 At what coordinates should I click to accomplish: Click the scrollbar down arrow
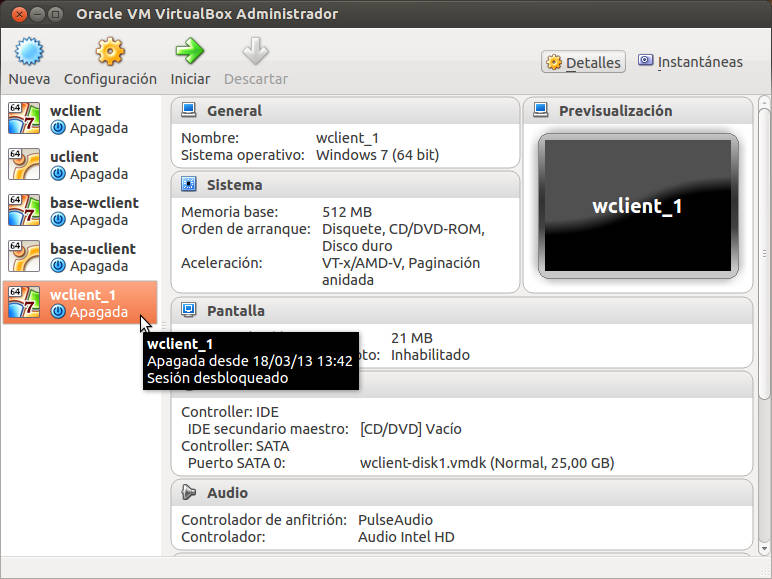pos(764,548)
